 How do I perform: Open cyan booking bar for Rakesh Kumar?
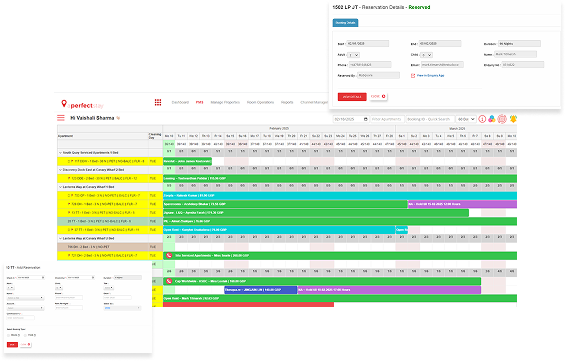pos(340,195)
